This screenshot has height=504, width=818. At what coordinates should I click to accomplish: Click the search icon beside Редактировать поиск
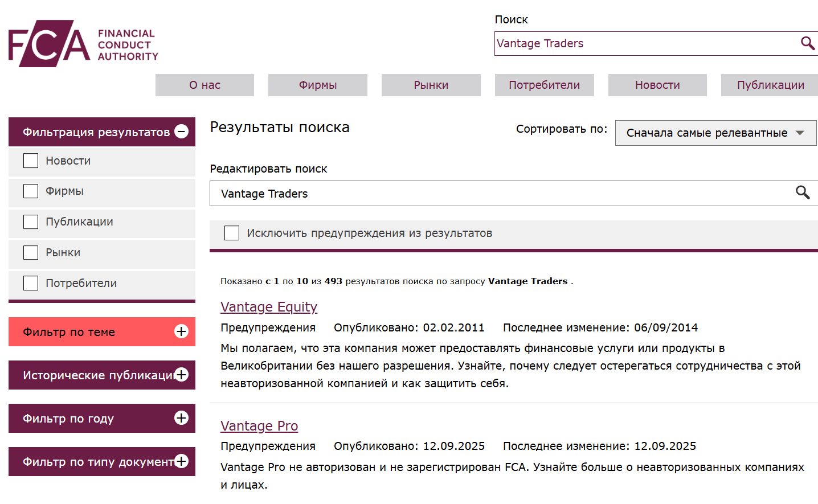coord(803,193)
